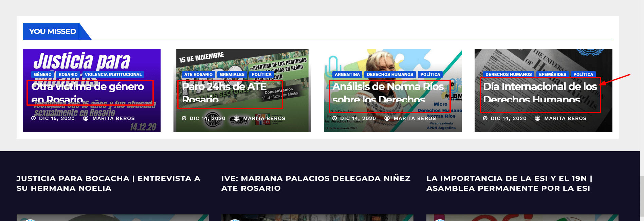
Task: Open footer link La importancia de la ESI
Action: click(x=509, y=183)
